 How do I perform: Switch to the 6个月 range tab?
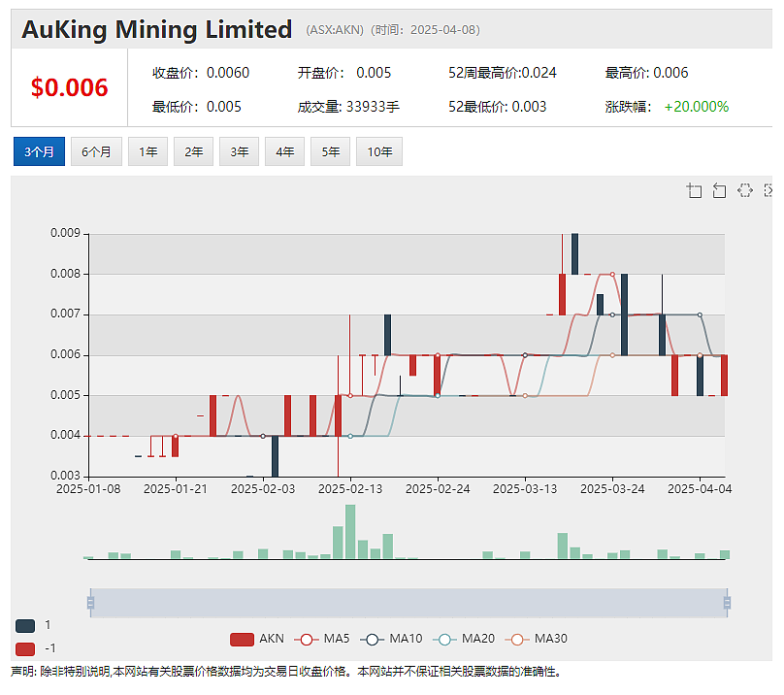(96, 151)
